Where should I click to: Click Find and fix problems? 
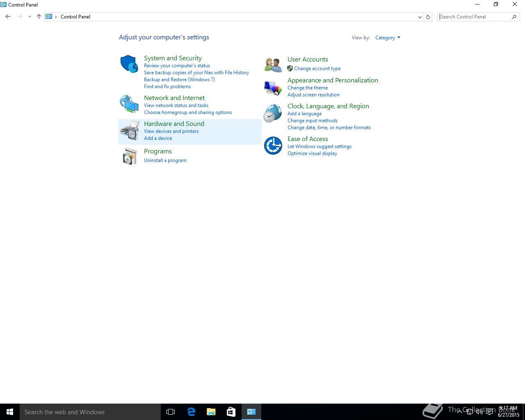click(167, 87)
